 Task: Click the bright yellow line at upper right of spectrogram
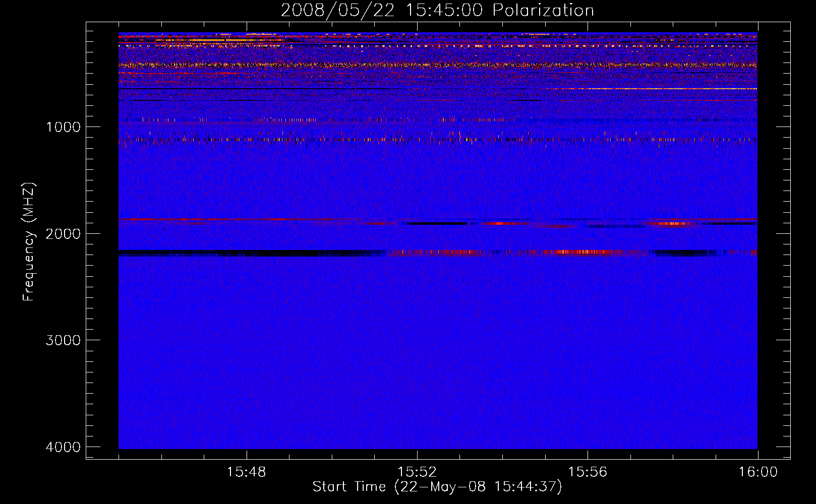656,89
